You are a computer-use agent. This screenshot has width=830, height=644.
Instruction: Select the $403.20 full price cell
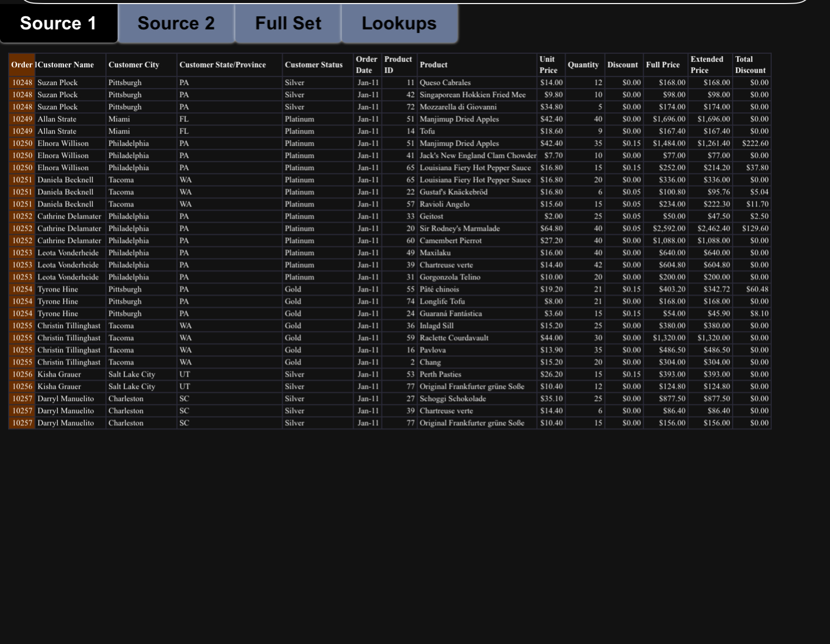click(666, 289)
